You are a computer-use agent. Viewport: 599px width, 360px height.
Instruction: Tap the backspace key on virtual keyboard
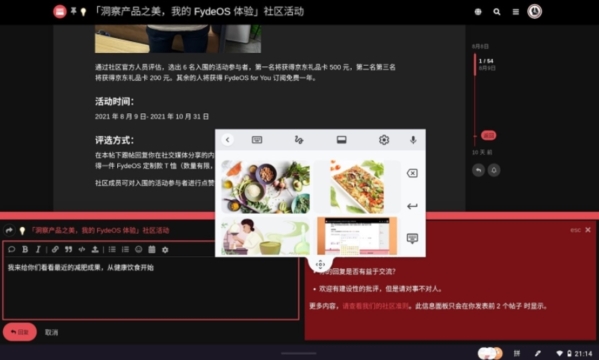[412, 174]
